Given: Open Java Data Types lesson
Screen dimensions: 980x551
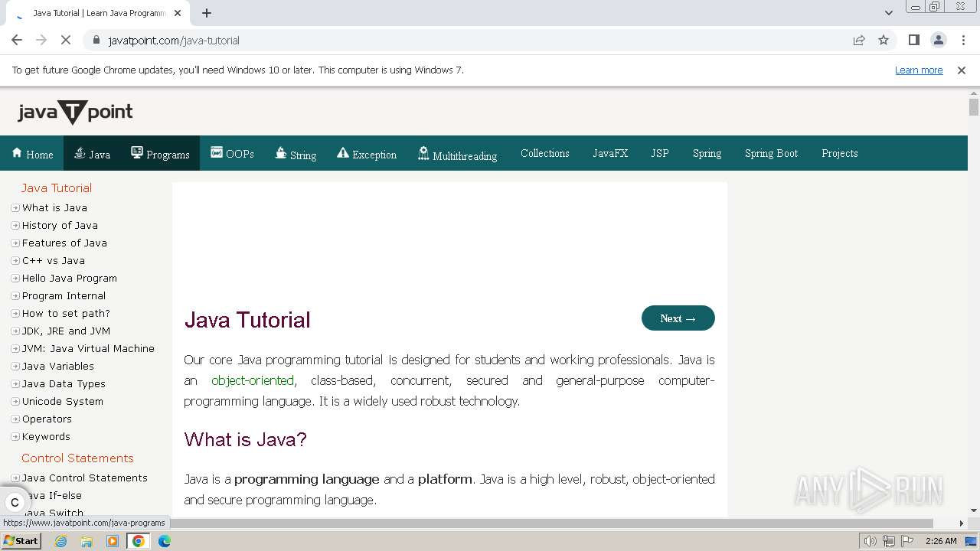Looking at the screenshot, I should coord(64,383).
